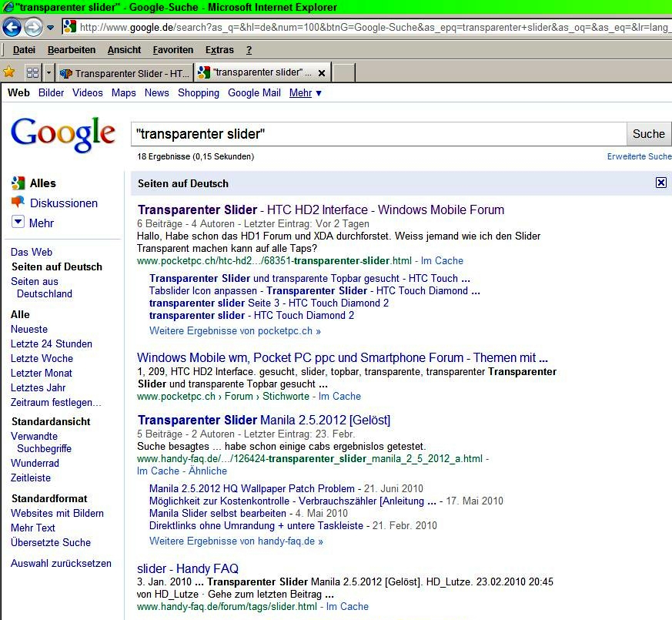Select the Alles filter icon

click(18, 183)
